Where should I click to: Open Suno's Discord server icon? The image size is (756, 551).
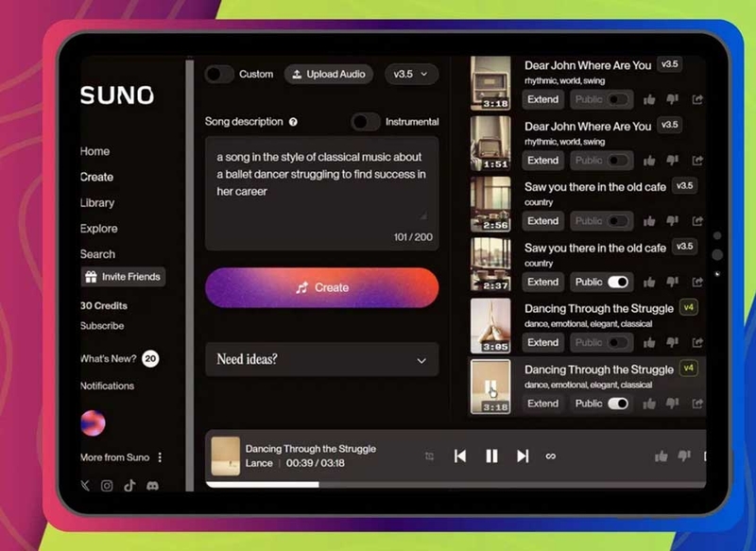point(152,486)
